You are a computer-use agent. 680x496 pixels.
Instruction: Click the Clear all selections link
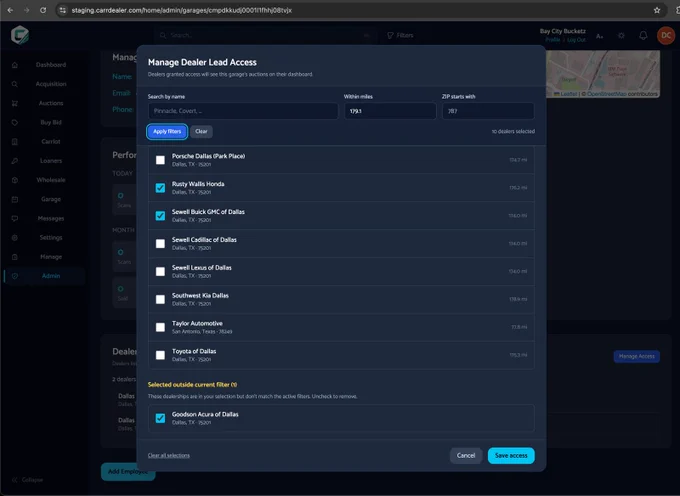pyautogui.click(x=169, y=455)
